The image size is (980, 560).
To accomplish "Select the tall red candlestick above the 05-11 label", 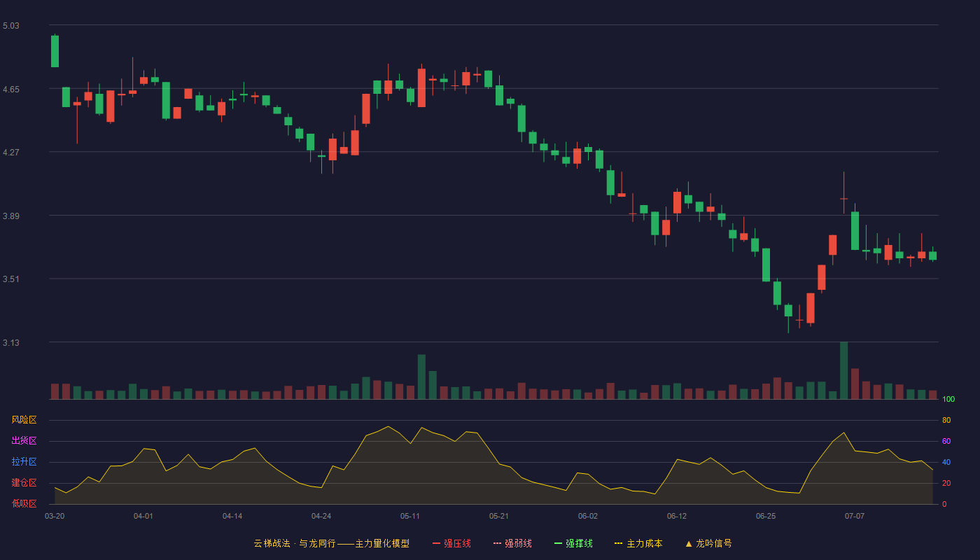I will (421, 87).
